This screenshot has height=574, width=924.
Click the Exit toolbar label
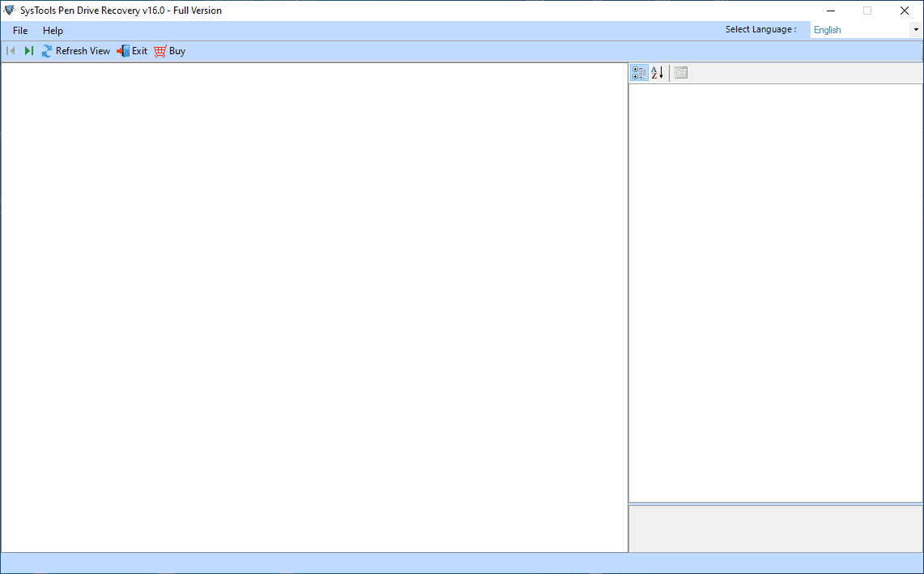point(139,51)
